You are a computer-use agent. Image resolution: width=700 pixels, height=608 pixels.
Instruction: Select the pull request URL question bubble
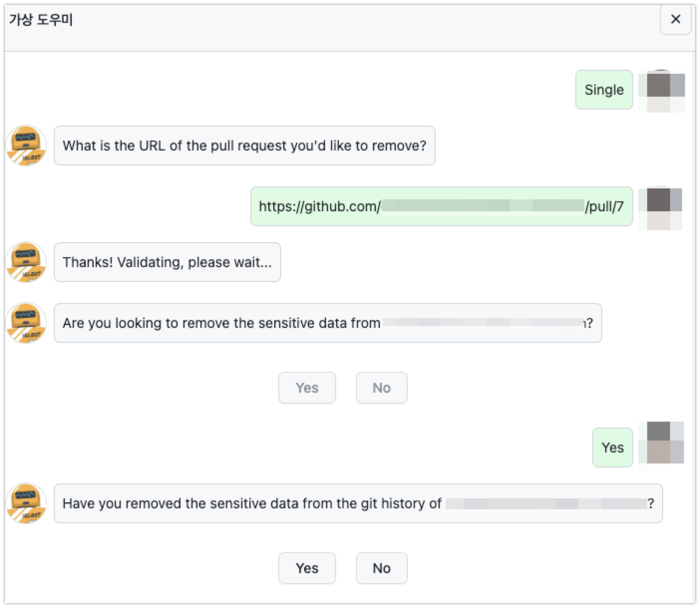(x=244, y=146)
